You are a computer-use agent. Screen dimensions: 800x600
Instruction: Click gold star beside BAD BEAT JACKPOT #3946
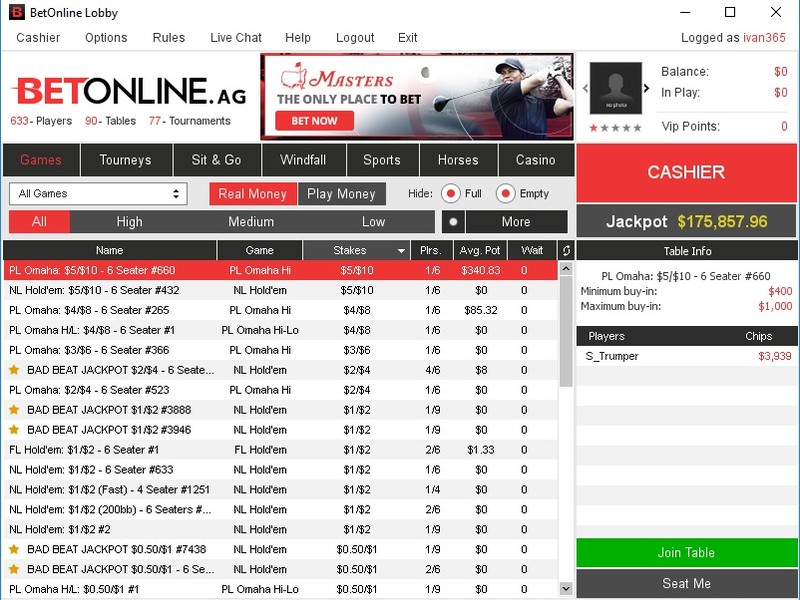point(14,430)
